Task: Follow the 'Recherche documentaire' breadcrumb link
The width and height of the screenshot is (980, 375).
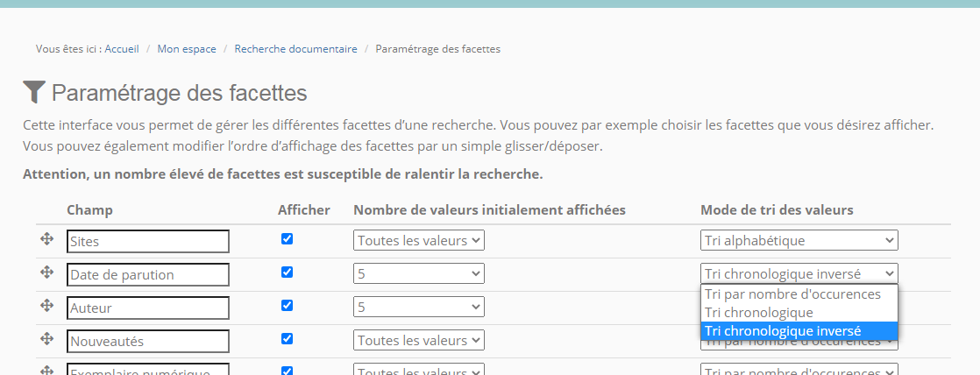Action: tap(295, 49)
